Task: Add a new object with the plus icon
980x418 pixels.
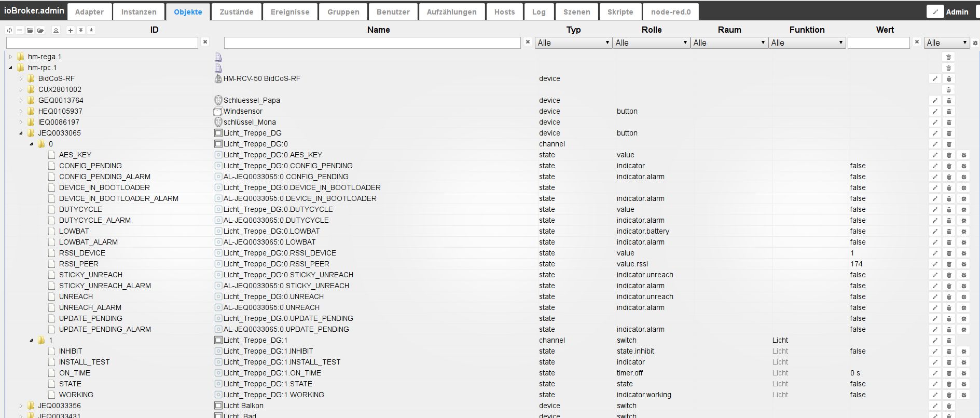Action: (x=71, y=30)
